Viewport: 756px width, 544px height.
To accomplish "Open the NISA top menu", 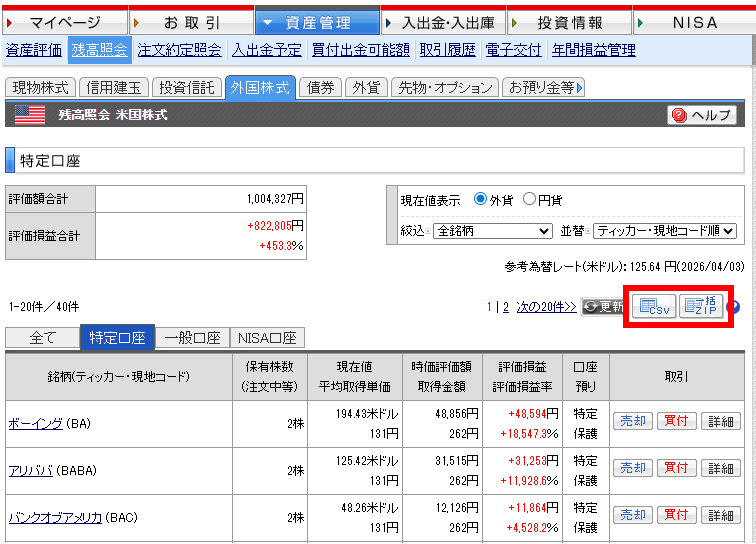I will click(694, 22).
